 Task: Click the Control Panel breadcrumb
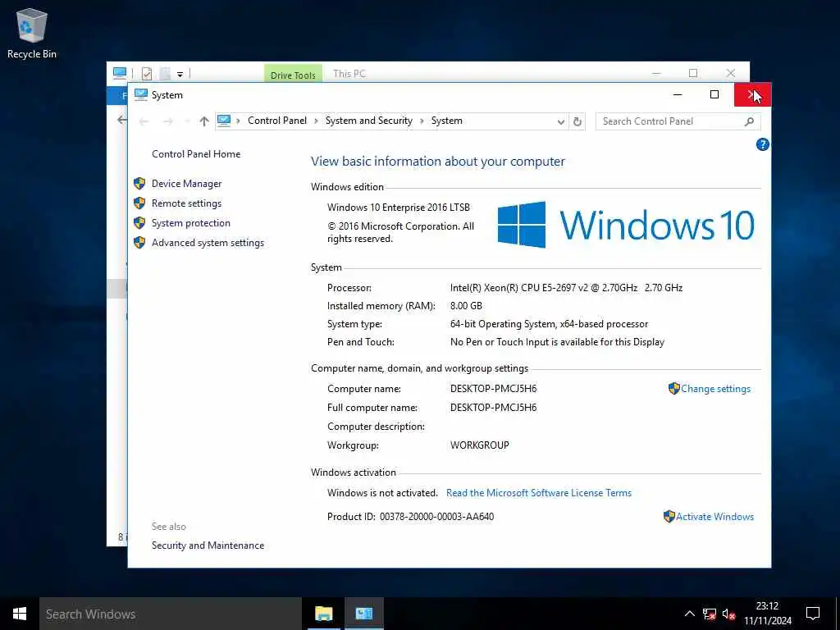pos(277,121)
